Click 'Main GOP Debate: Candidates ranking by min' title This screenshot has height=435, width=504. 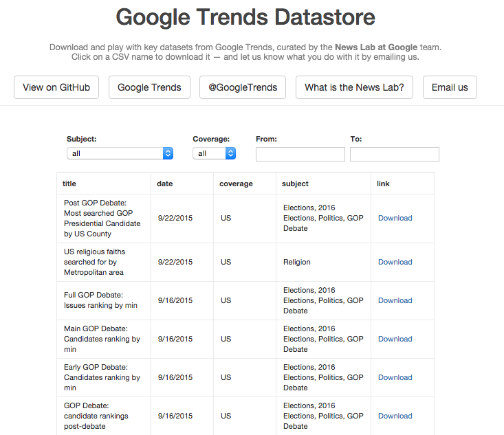pos(102,339)
